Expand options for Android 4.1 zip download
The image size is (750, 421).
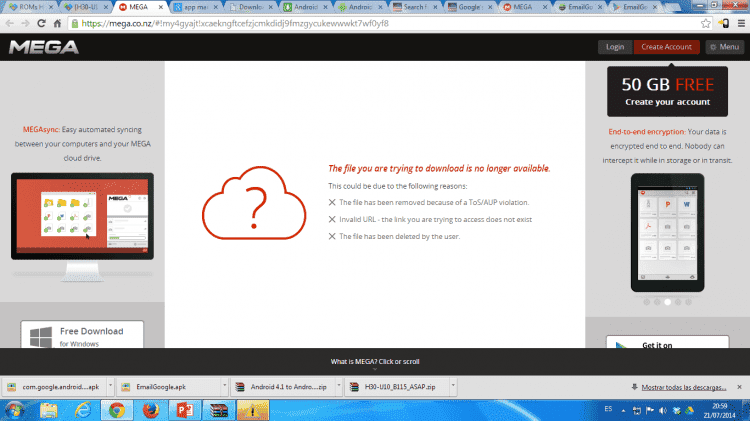click(339, 386)
